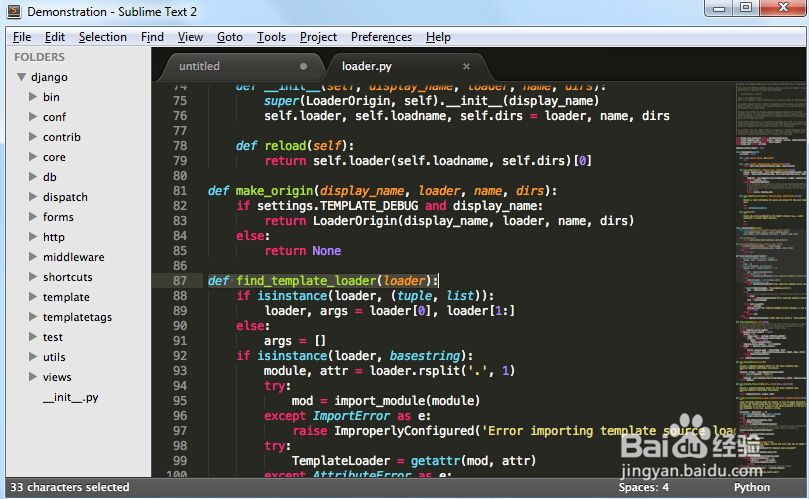Click the getattr(mod, attr) call

(x=473, y=461)
